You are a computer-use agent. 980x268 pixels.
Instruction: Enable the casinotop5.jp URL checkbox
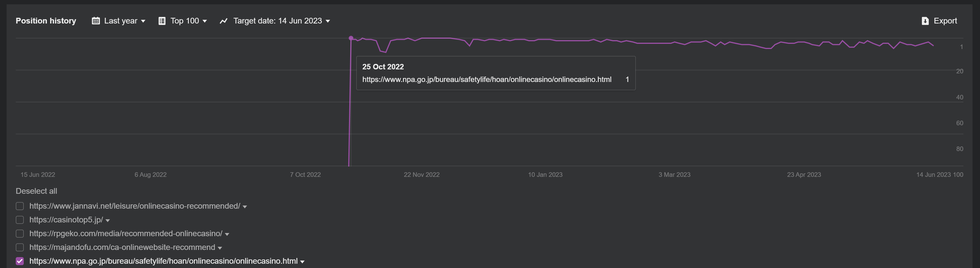click(x=20, y=220)
